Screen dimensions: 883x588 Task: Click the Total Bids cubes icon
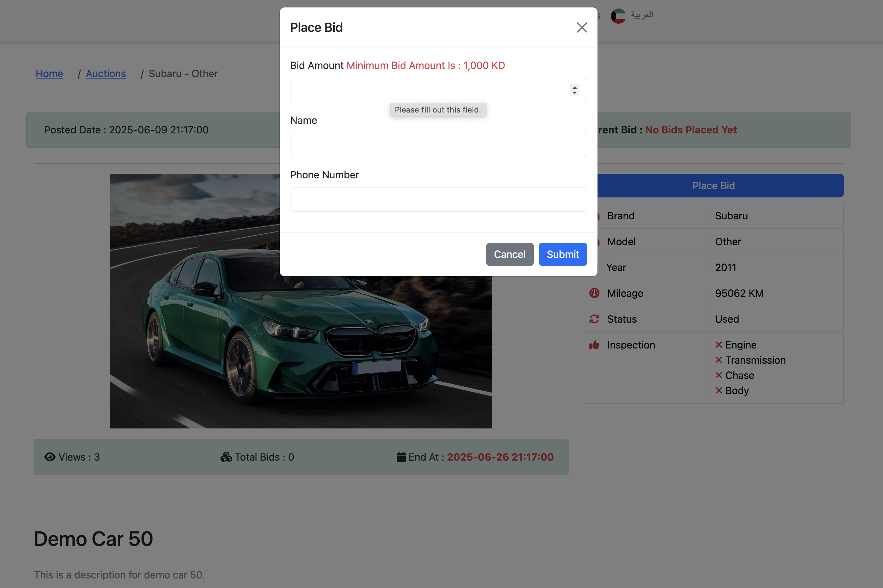pos(226,457)
